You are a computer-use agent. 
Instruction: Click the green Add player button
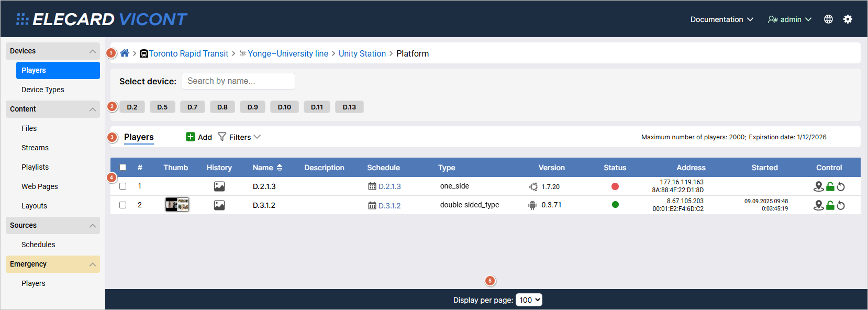click(199, 137)
